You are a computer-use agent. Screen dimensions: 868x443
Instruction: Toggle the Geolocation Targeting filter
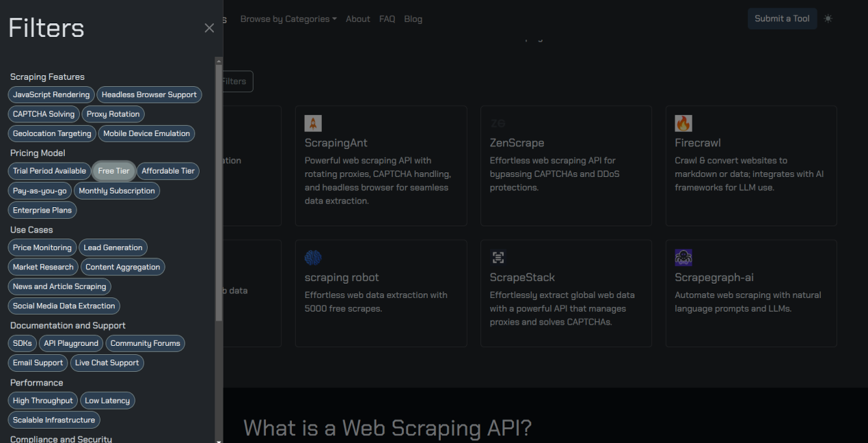coord(52,133)
